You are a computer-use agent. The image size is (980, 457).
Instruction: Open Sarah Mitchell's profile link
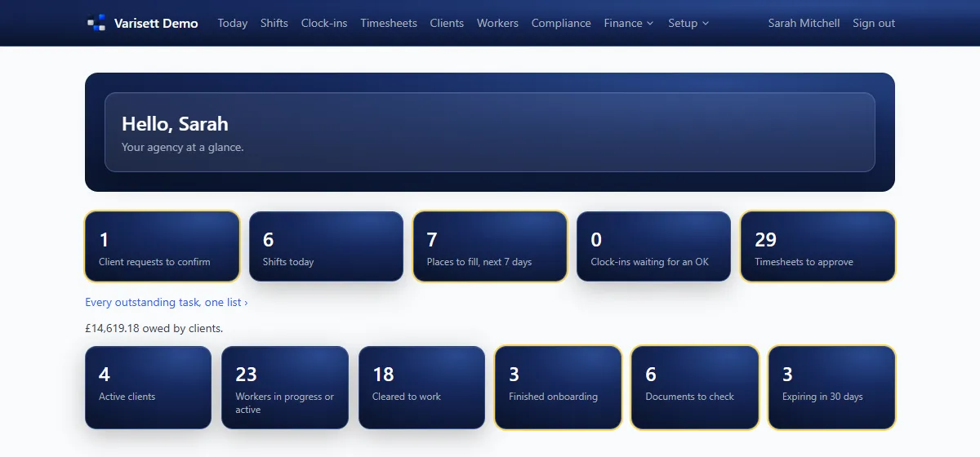click(x=804, y=23)
